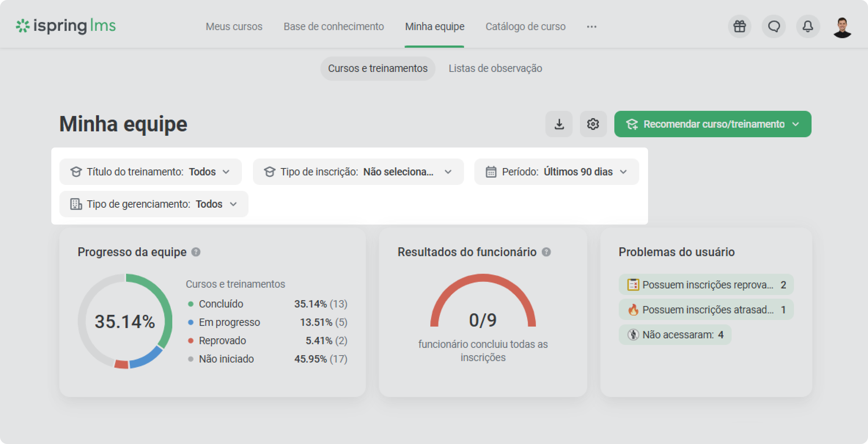Screen dimensions: 868x444
Task: Open the Catálogo de curso menu item
Action: pos(525,26)
